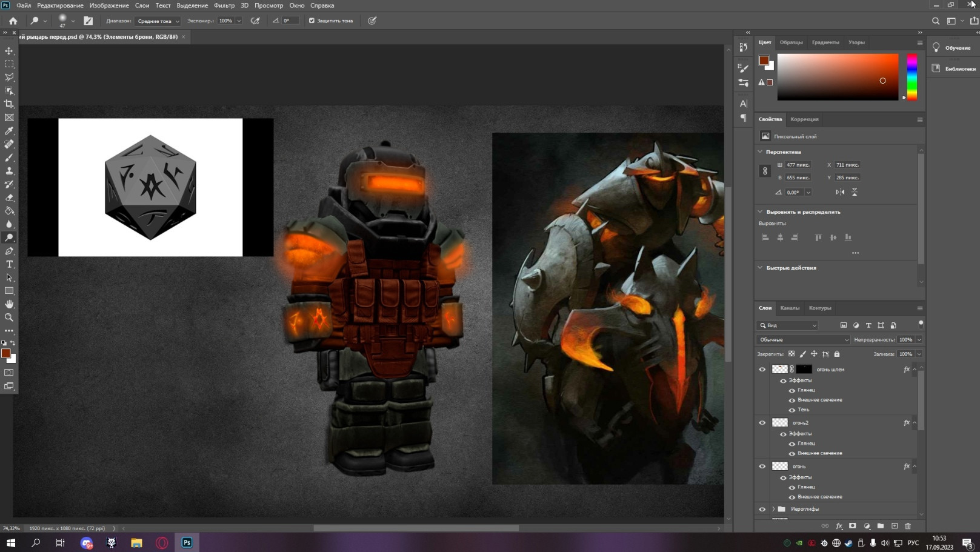Select the Horizontal Type tool

coord(9,264)
